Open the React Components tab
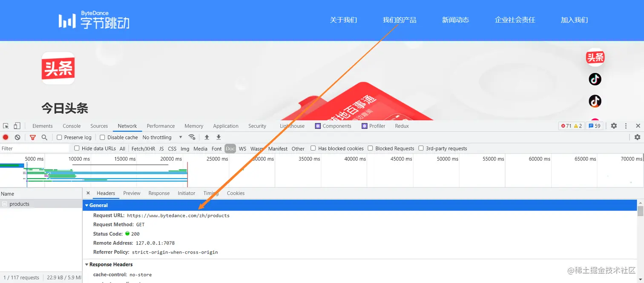644x283 pixels. [333, 126]
